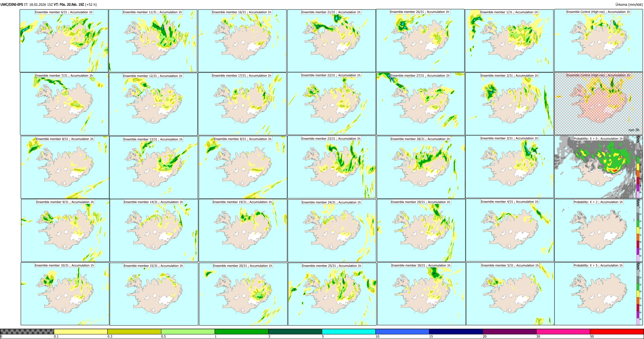Select the Ensemble member 9/31 map

(65, 230)
